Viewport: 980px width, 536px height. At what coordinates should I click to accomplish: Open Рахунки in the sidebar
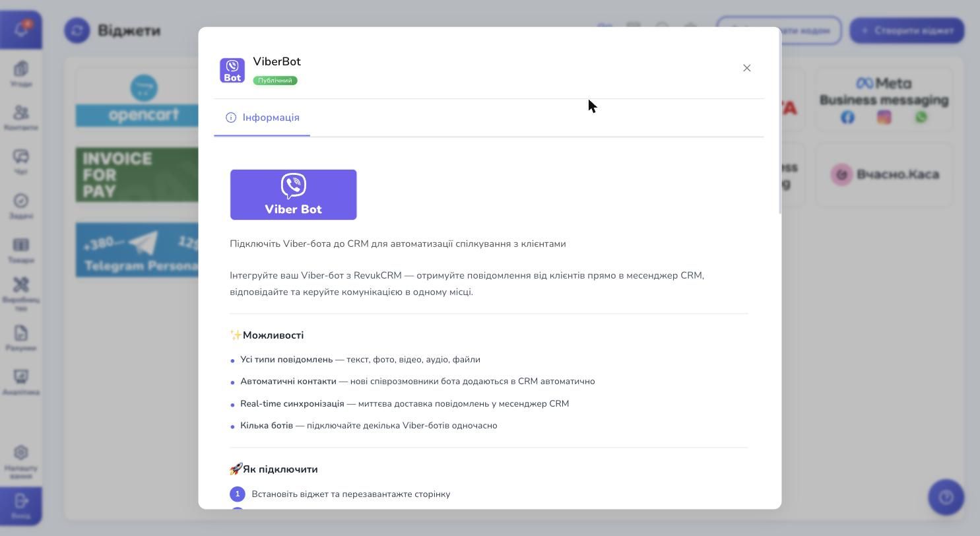point(21,338)
